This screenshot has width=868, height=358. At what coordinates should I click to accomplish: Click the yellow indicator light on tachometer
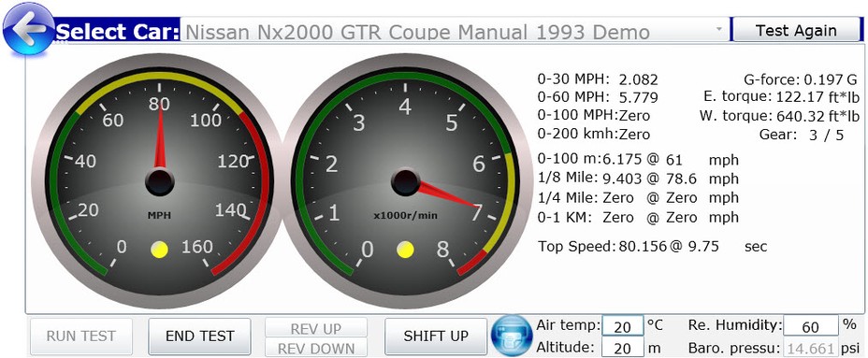pyautogui.click(x=405, y=250)
